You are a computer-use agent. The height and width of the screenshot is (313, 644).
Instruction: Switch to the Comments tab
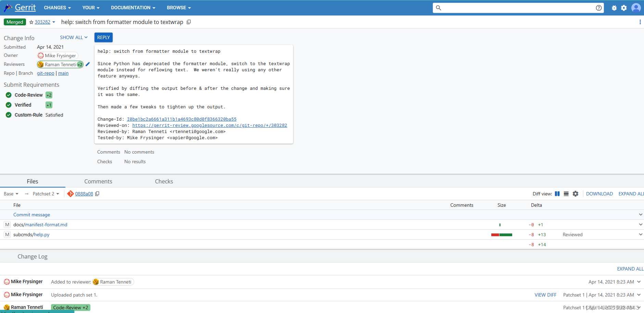click(98, 181)
